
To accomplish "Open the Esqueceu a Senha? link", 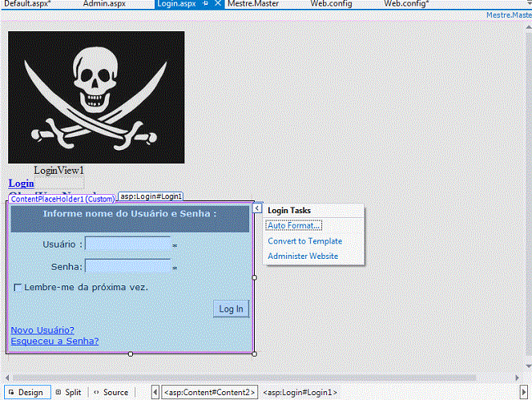I will 54,341.
